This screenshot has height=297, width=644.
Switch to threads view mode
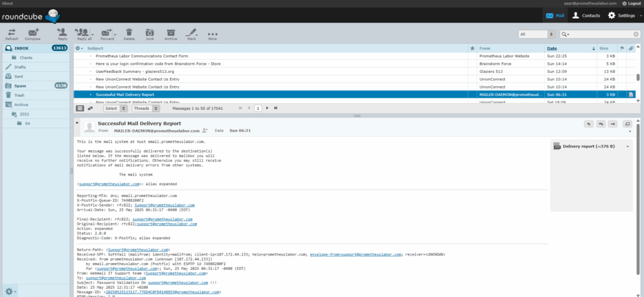click(x=90, y=108)
